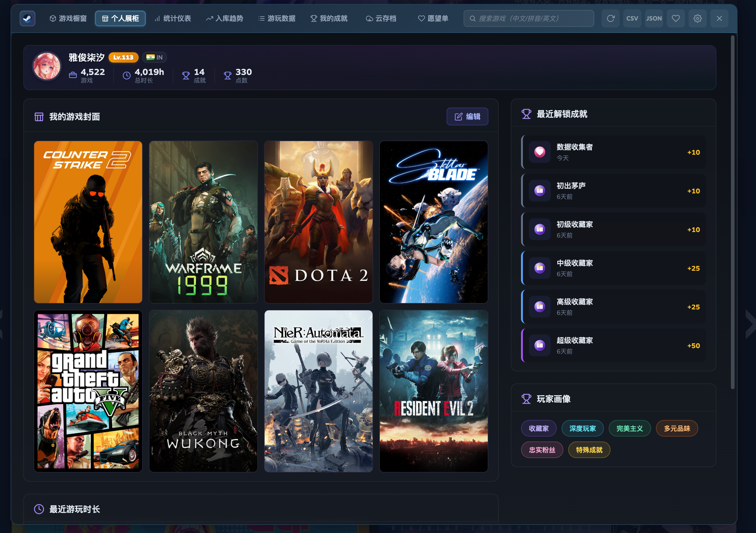This screenshot has height=533, width=756.
Task: Open favorites heart icon in toolbar
Action: 676,18
